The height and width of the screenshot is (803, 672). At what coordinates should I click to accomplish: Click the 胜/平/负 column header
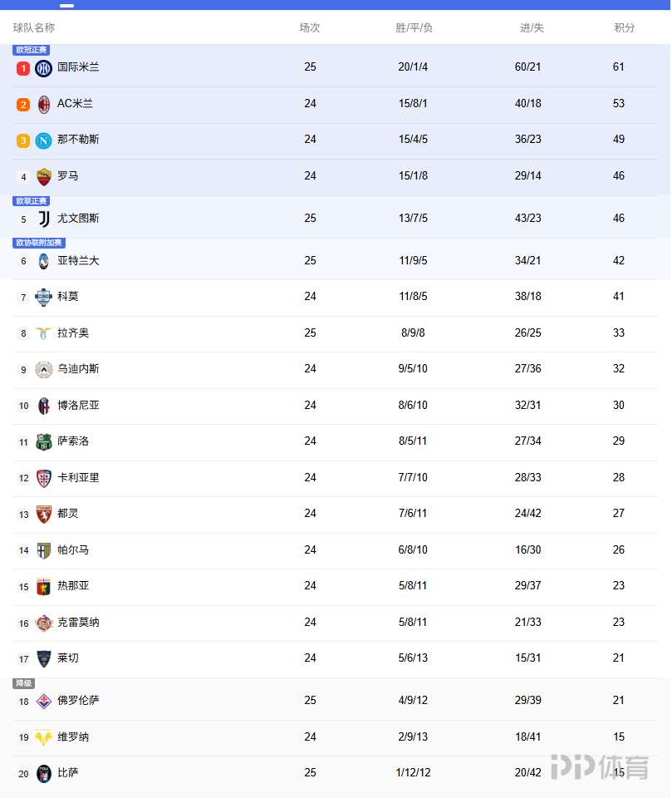click(x=414, y=27)
